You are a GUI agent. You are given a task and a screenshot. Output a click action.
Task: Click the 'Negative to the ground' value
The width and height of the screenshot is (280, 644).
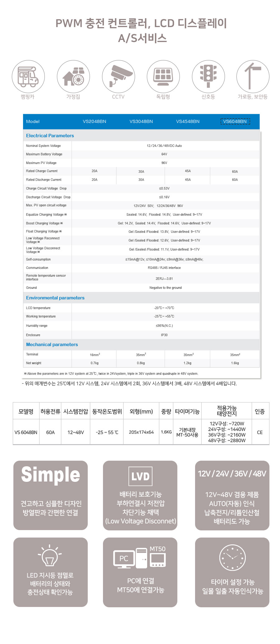pos(166,288)
